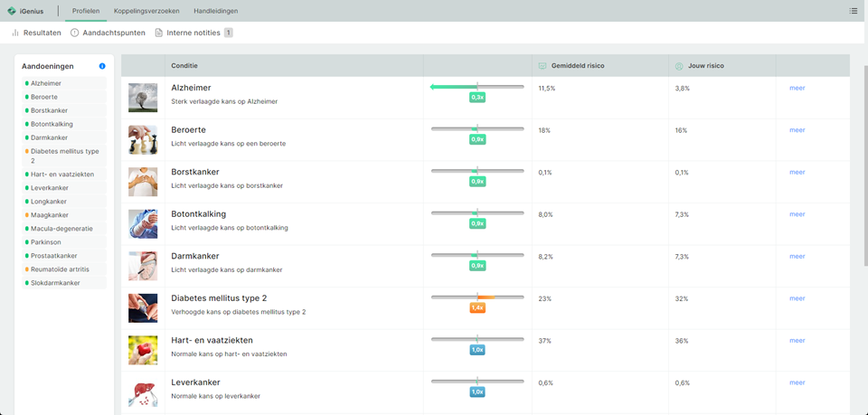The image size is (868, 415).
Task: Click the blue info icon beside Aandoeningen
Action: click(102, 66)
